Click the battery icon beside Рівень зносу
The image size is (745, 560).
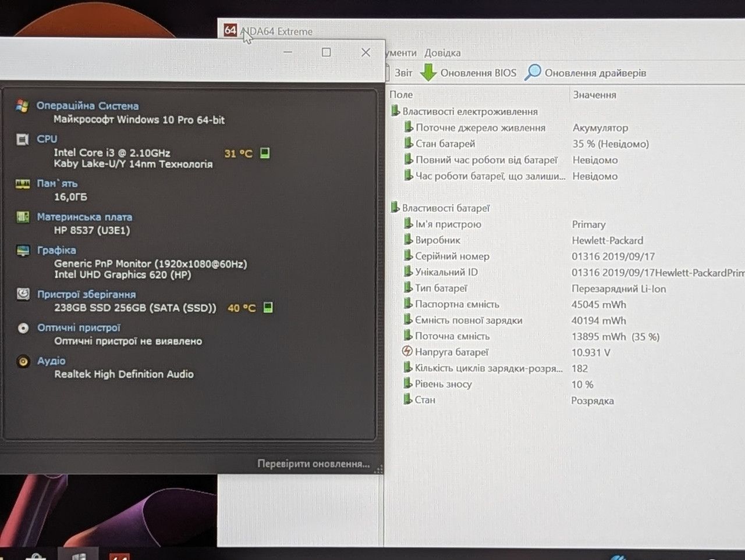click(x=409, y=384)
